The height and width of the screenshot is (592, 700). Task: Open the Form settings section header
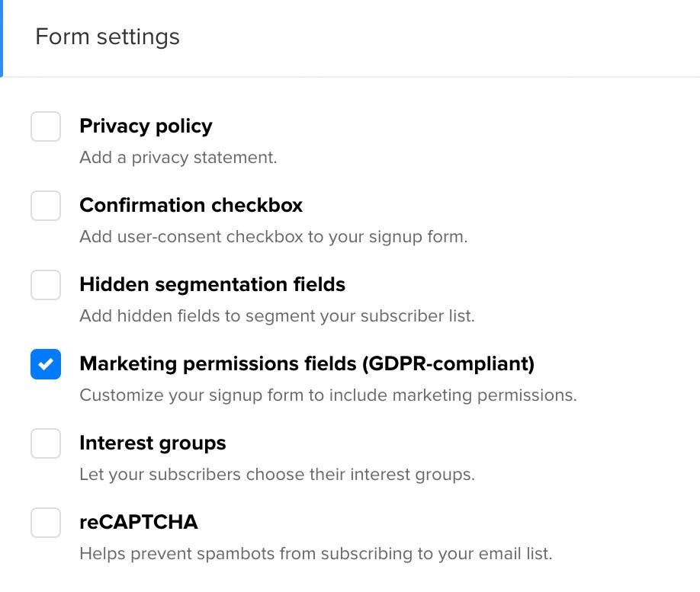tap(108, 37)
